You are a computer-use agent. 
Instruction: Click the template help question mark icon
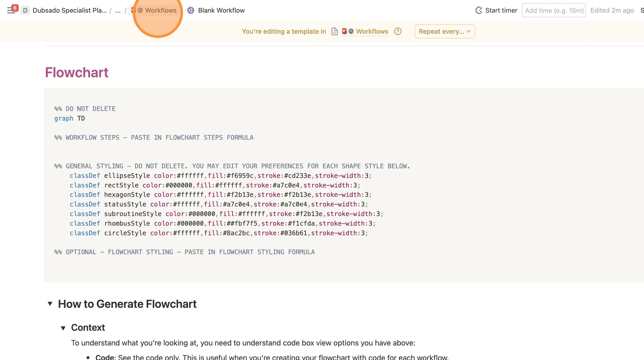pyautogui.click(x=398, y=31)
